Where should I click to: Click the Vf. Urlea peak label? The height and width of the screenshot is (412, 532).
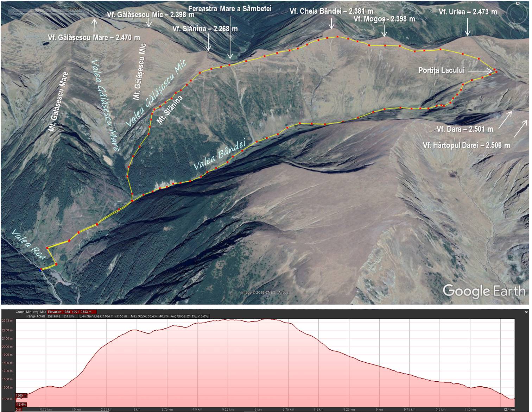pyautogui.click(x=467, y=12)
